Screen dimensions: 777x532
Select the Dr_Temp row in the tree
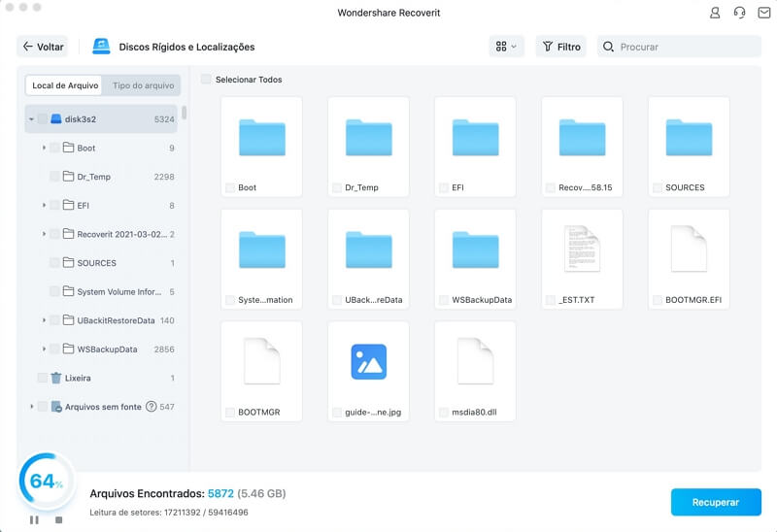102,177
